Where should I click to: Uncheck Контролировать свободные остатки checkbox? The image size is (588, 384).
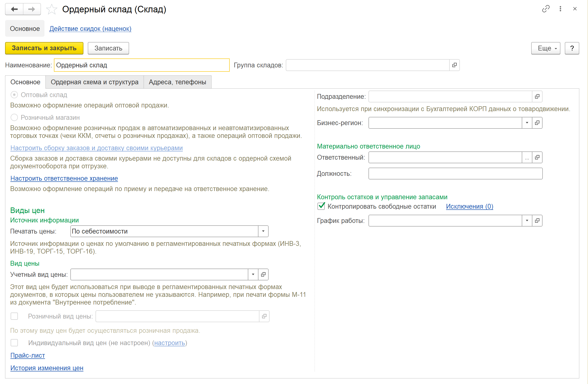321,206
